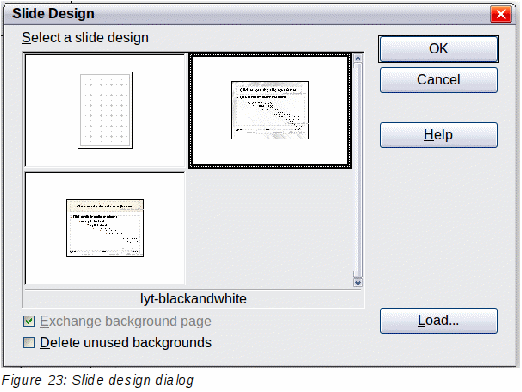
Task: Enable the Delete unused backgrounds checkbox box
Action: point(29,342)
